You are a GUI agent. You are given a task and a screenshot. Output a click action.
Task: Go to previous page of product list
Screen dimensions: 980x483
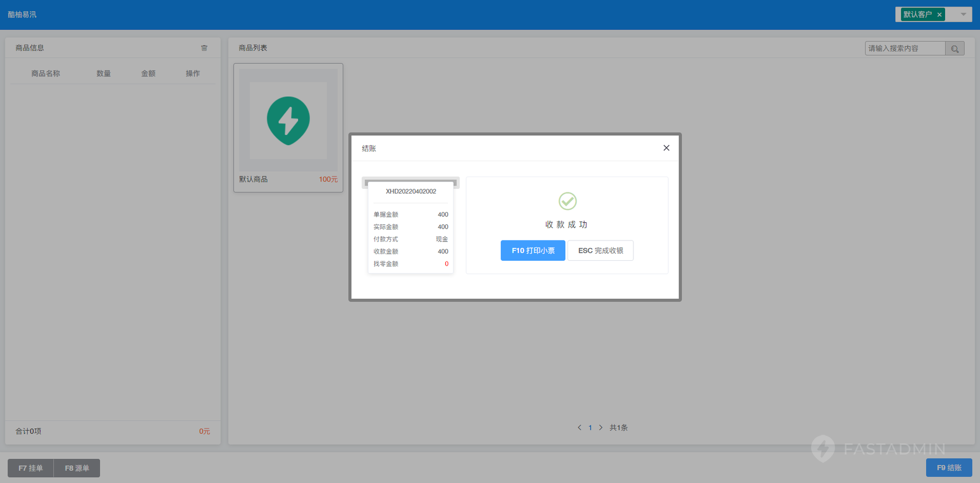point(579,428)
